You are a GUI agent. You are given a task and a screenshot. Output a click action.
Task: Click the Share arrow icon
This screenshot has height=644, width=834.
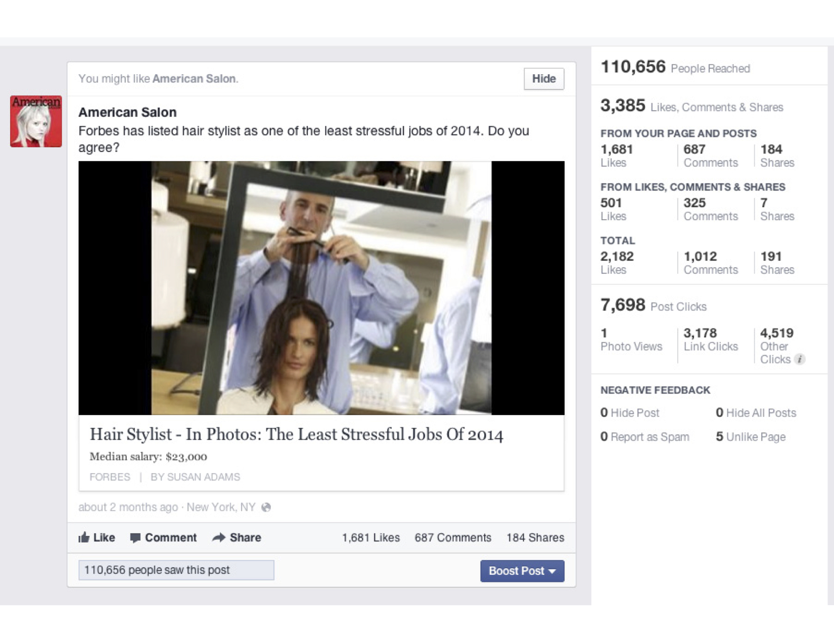[218, 537]
